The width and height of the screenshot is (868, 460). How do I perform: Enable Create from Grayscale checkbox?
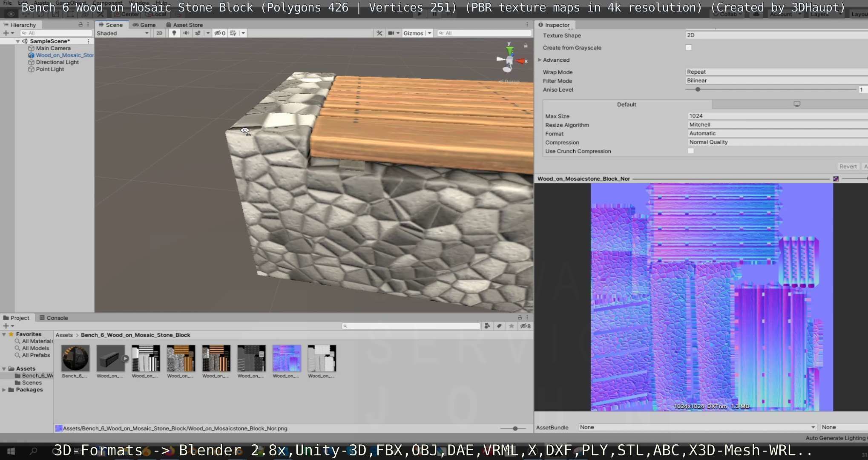click(689, 47)
